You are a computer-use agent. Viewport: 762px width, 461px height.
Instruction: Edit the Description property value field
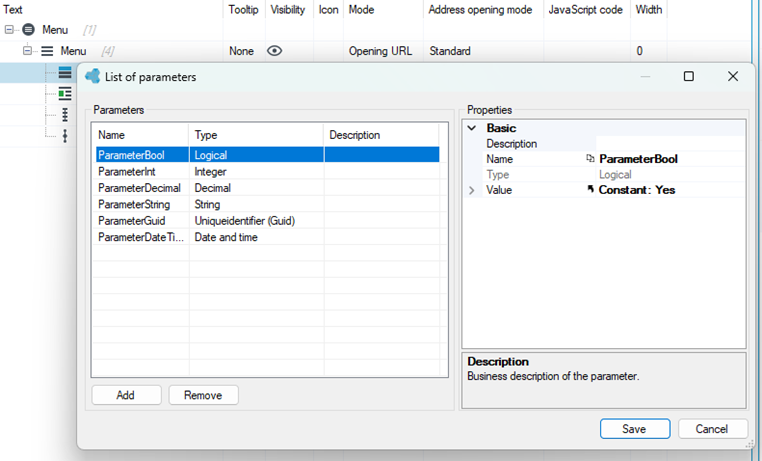click(671, 143)
